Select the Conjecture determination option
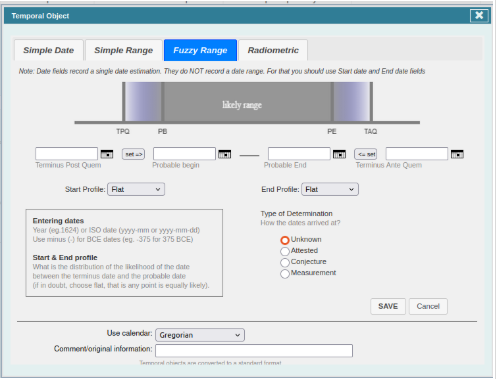This screenshot has width=496, height=379. point(285,262)
